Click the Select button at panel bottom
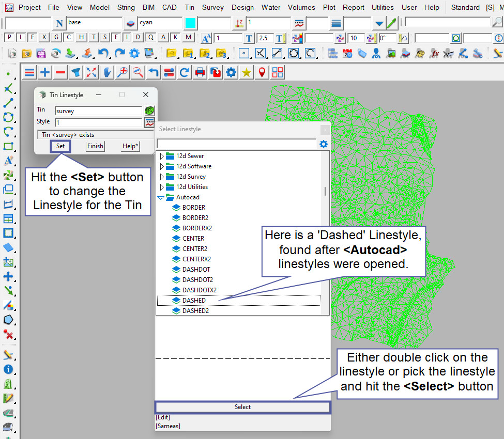504x439 pixels. [242, 407]
